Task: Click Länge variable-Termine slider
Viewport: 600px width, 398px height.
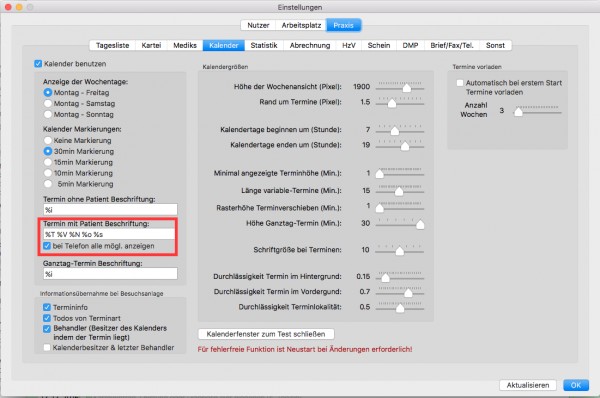Action: click(x=400, y=190)
